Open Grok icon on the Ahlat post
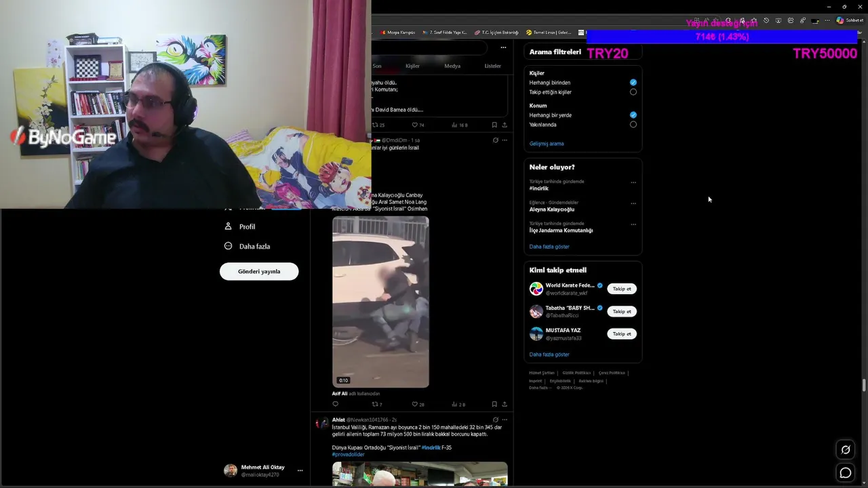This screenshot has width=868, height=488. pos(495,420)
